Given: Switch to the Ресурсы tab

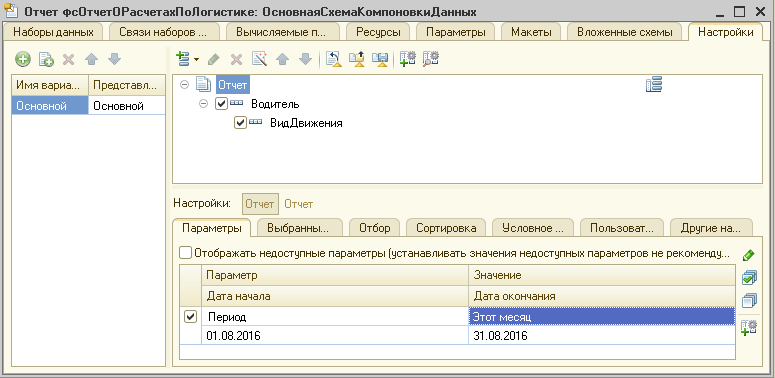Looking at the screenshot, I should (378, 32).
